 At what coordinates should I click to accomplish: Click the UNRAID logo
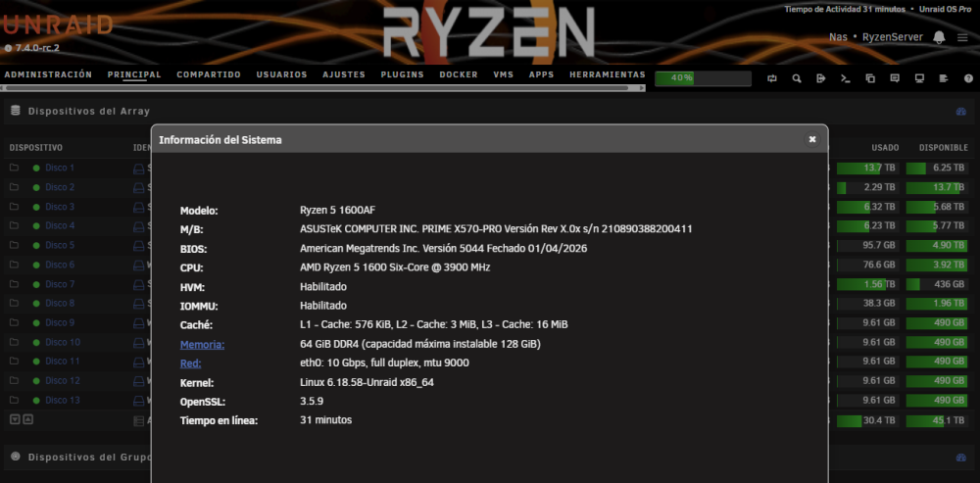[56, 25]
